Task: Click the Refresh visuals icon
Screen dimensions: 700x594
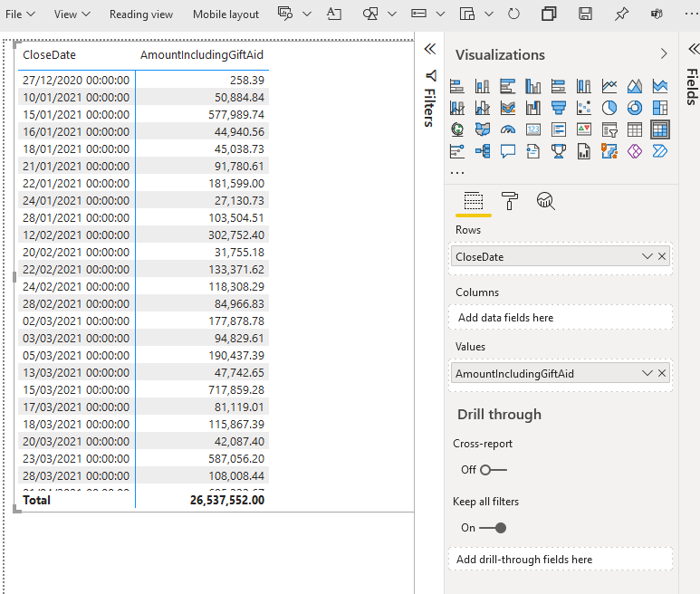Action: click(513, 14)
